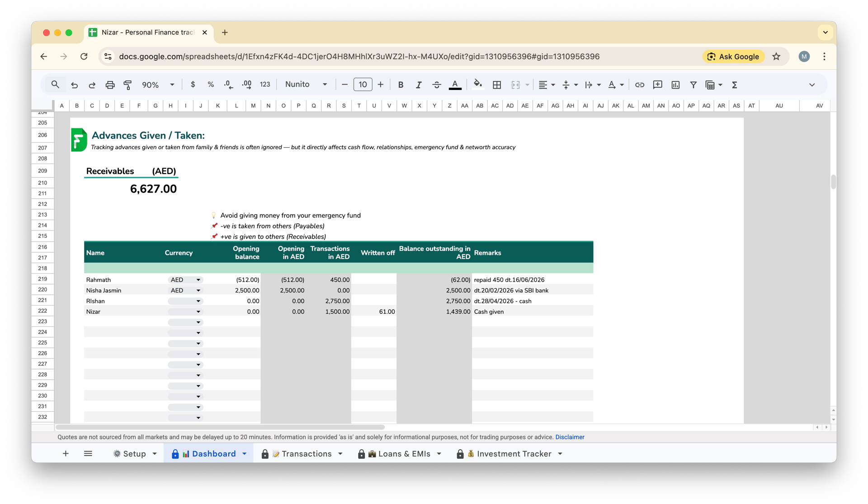Toggle italic formatting
The width and height of the screenshot is (868, 504).
tap(419, 85)
